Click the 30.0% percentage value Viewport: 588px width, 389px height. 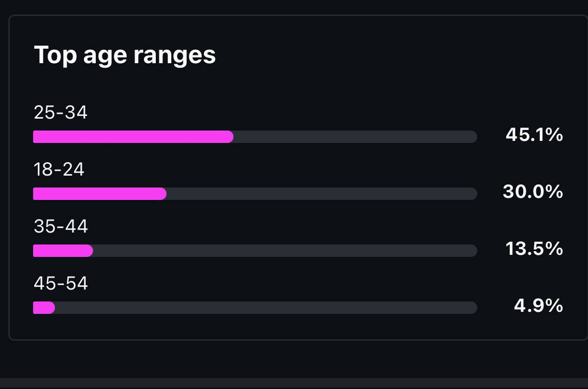coord(533,192)
